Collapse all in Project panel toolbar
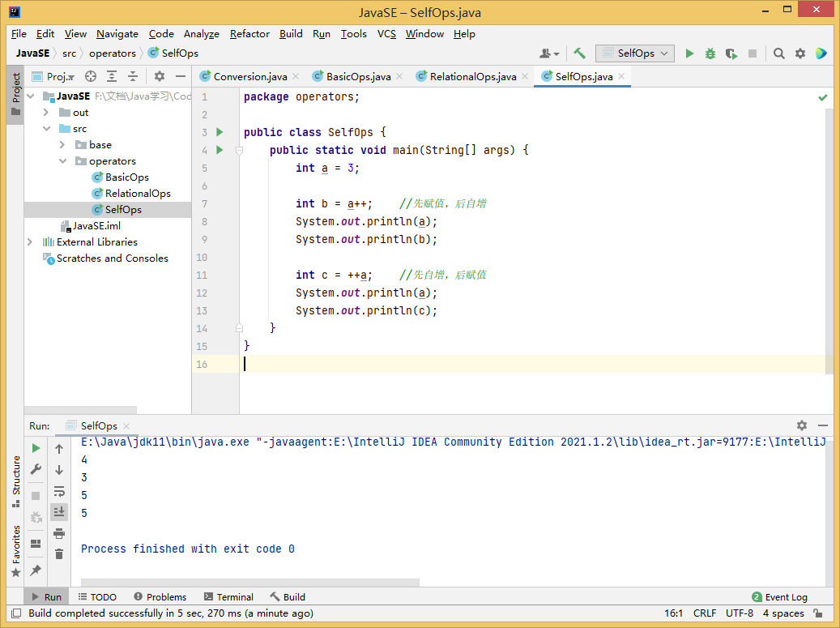Screen dimensions: 840x628 click(x=132, y=76)
